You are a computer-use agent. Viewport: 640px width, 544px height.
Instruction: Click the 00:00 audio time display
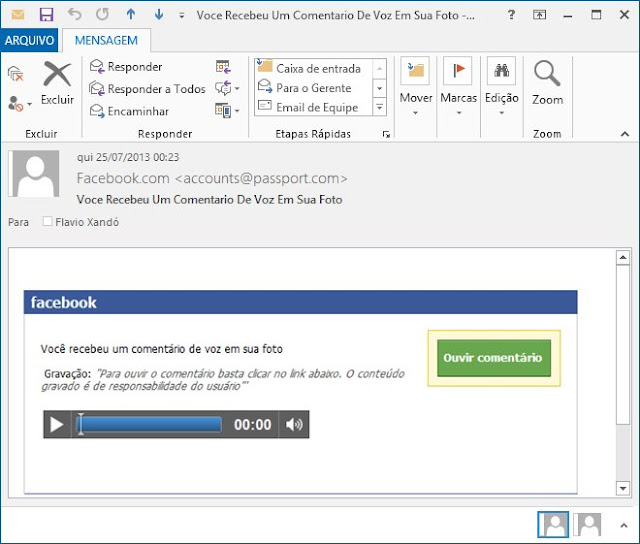pos(252,424)
